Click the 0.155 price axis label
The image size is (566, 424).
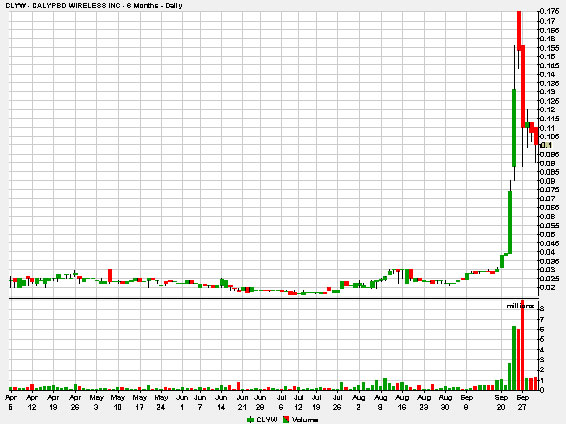coord(550,48)
